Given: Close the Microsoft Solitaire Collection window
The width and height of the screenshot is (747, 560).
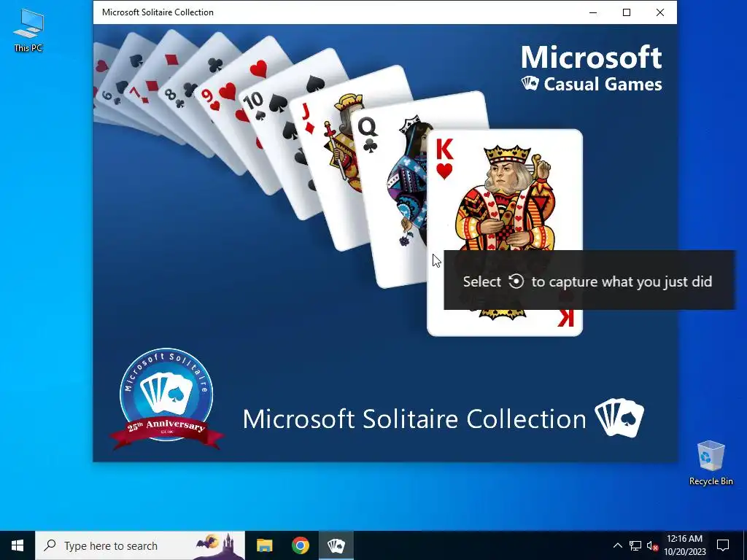Looking at the screenshot, I should pyautogui.click(x=659, y=12).
